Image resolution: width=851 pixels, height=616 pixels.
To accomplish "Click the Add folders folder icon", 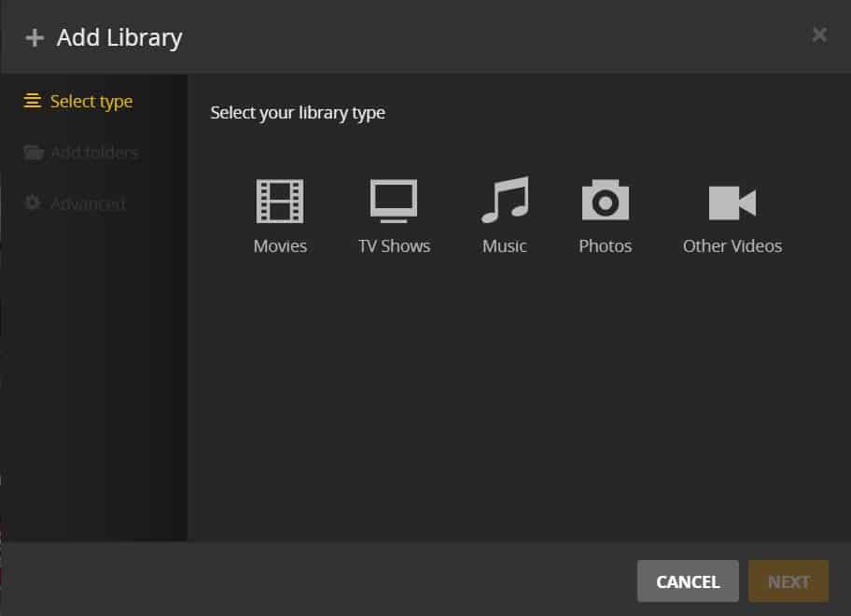I will 34,152.
